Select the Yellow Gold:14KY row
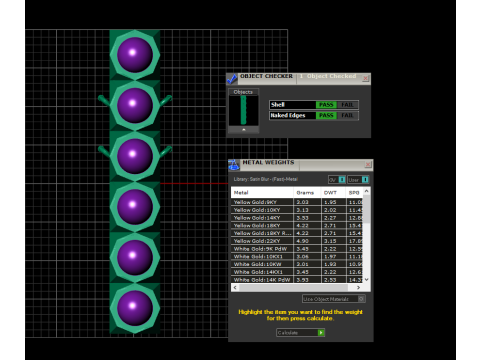 click(297, 218)
